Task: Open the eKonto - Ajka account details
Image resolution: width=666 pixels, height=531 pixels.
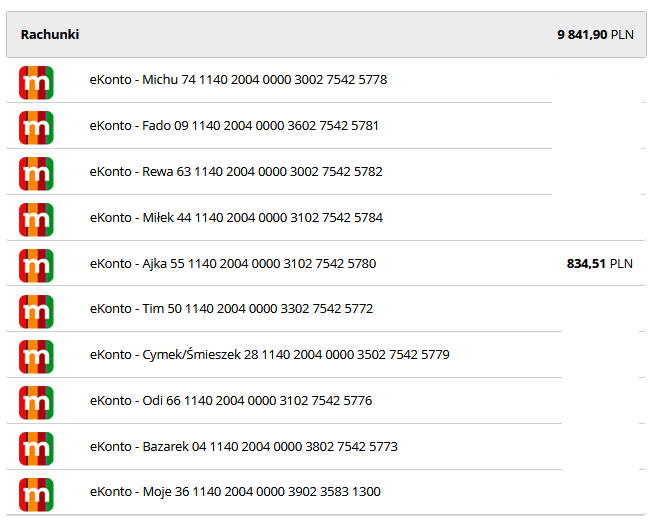Action: tap(233, 264)
